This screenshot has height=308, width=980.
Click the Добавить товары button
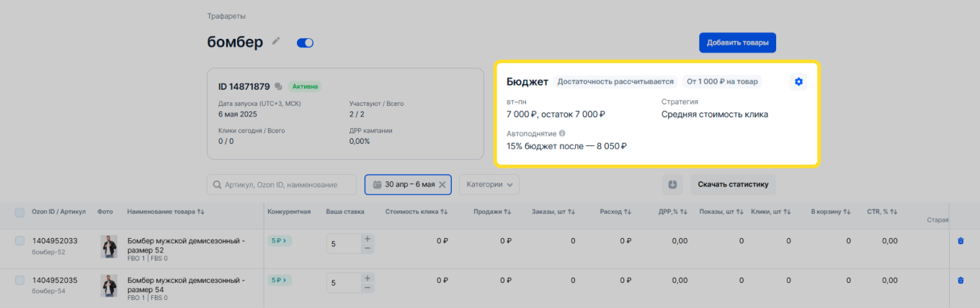click(x=736, y=42)
